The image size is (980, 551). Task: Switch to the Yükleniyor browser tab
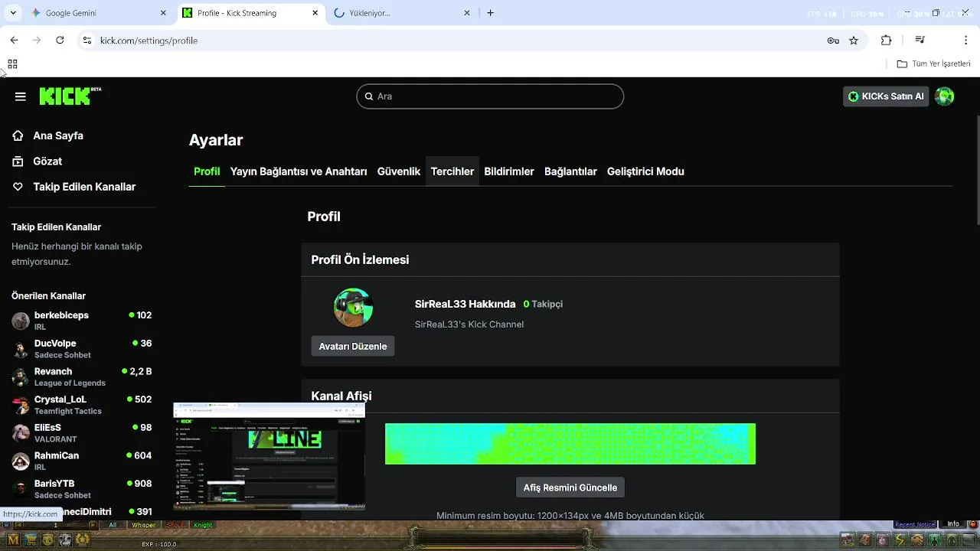(x=403, y=13)
